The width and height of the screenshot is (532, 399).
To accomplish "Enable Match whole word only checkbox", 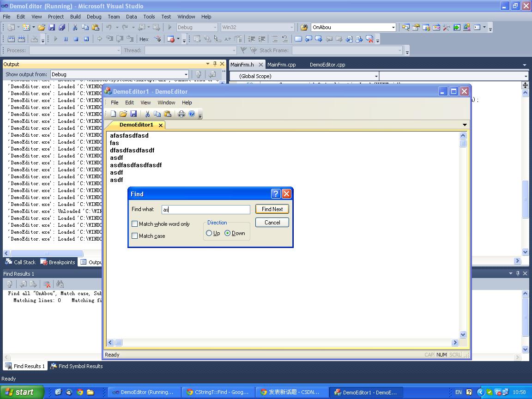I will click(135, 224).
